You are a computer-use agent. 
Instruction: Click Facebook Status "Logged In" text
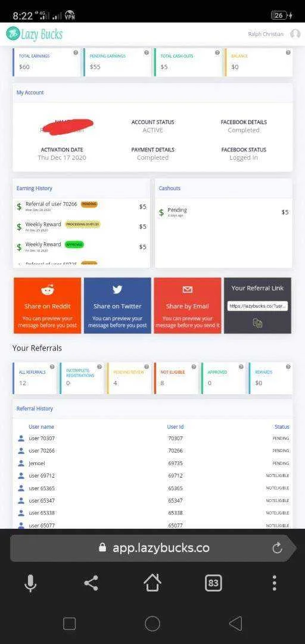tap(244, 157)
